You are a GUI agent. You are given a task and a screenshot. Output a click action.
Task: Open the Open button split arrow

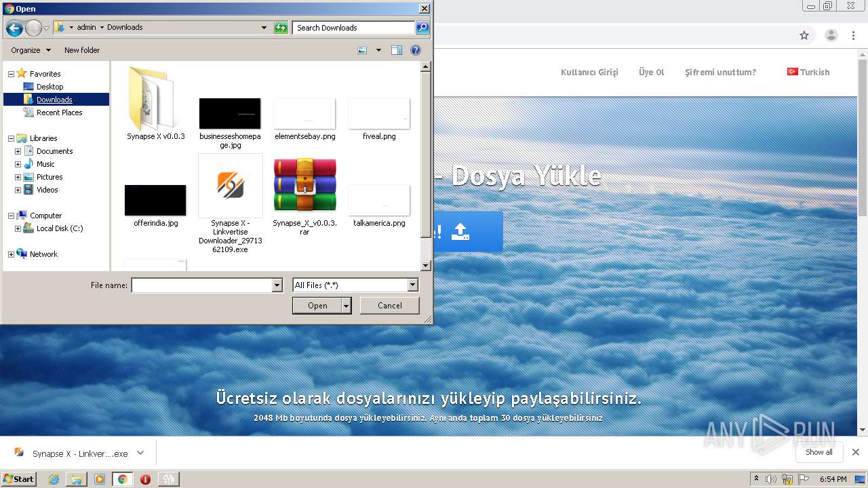(347, 306)
